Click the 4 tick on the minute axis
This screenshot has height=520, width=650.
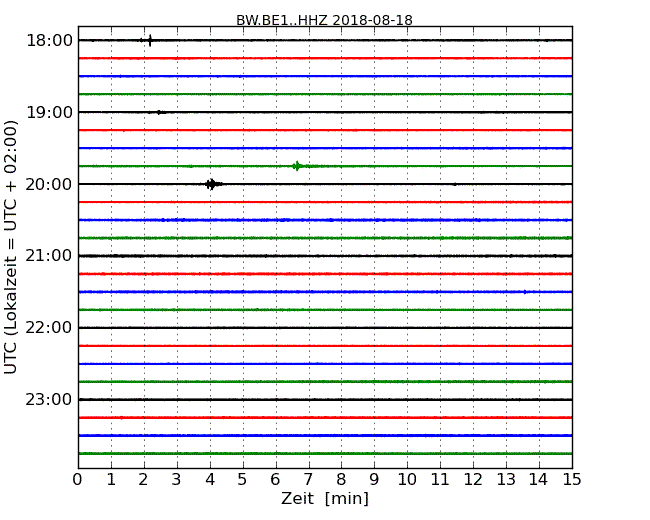[x=210, y=480]
